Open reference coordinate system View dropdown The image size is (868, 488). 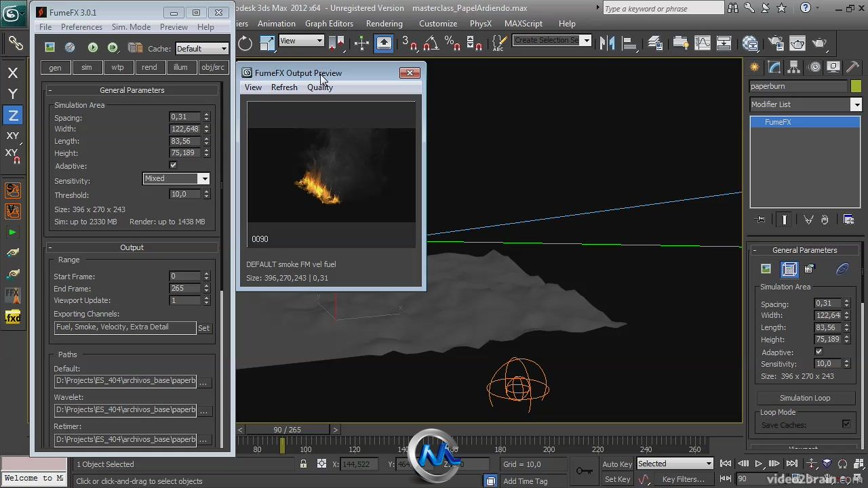click(301, 41)
